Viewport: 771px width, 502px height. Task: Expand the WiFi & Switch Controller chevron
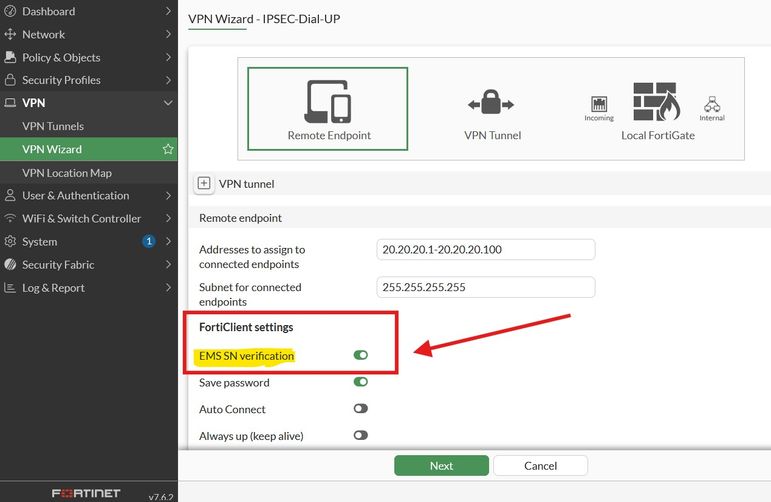click(x=168, y=218)
